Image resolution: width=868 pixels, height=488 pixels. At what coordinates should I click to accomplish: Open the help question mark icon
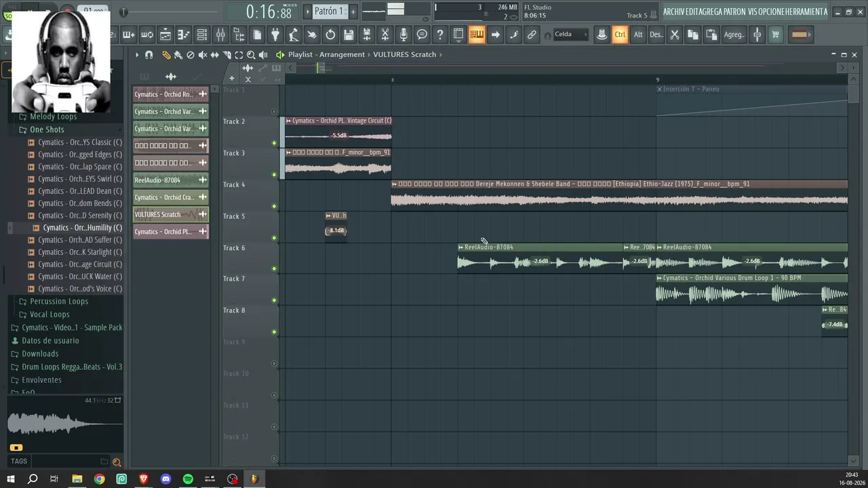tap(440, 35)
